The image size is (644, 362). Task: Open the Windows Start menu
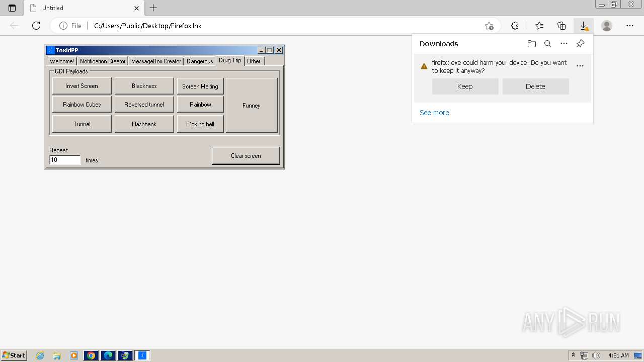click(14, 355)
